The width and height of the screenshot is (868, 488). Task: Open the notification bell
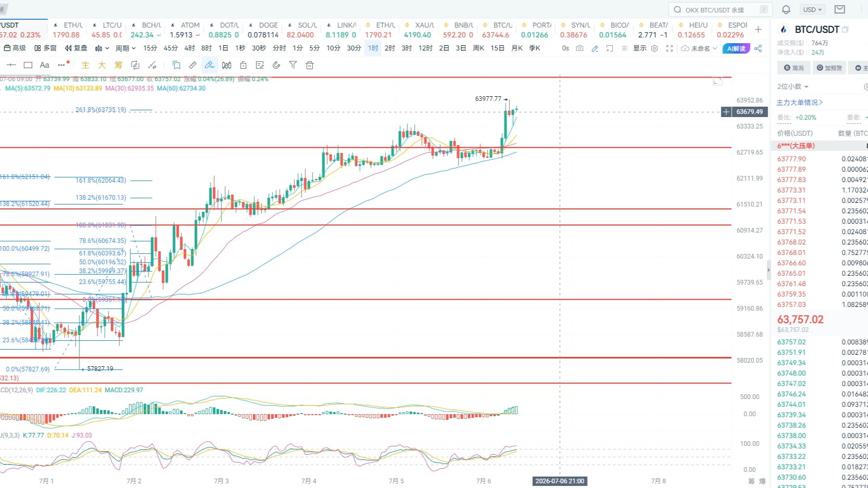click(786, 9)
